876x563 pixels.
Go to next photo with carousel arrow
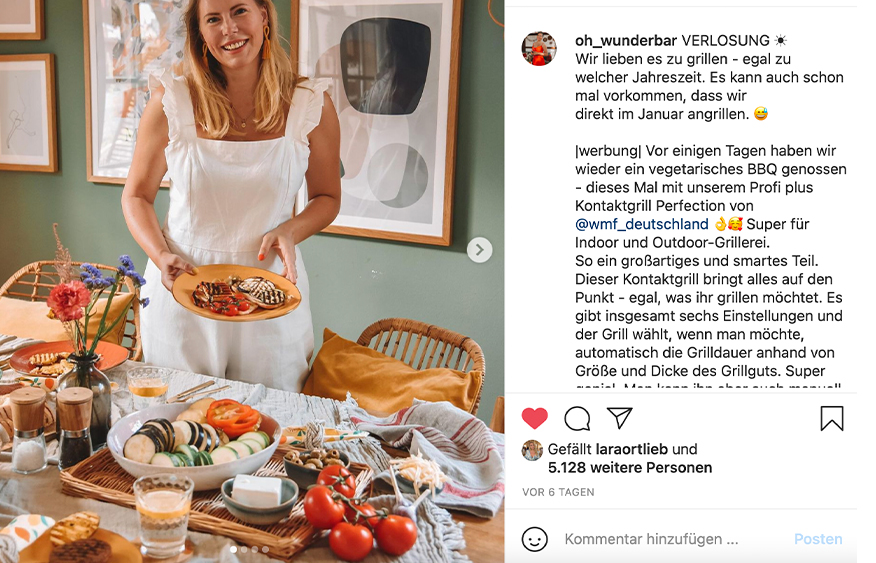(479, 250)
